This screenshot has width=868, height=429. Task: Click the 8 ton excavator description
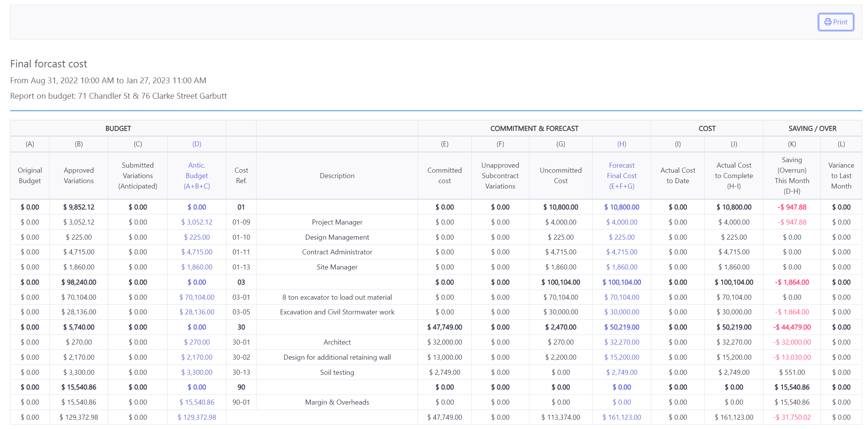click(x=337, y=297)
